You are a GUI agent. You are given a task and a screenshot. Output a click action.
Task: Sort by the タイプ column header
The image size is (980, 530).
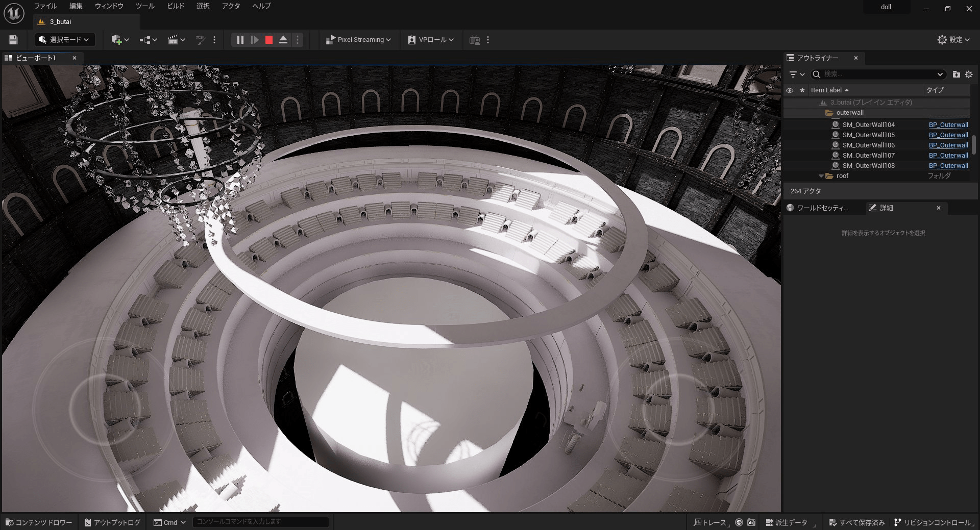[947, 90]
